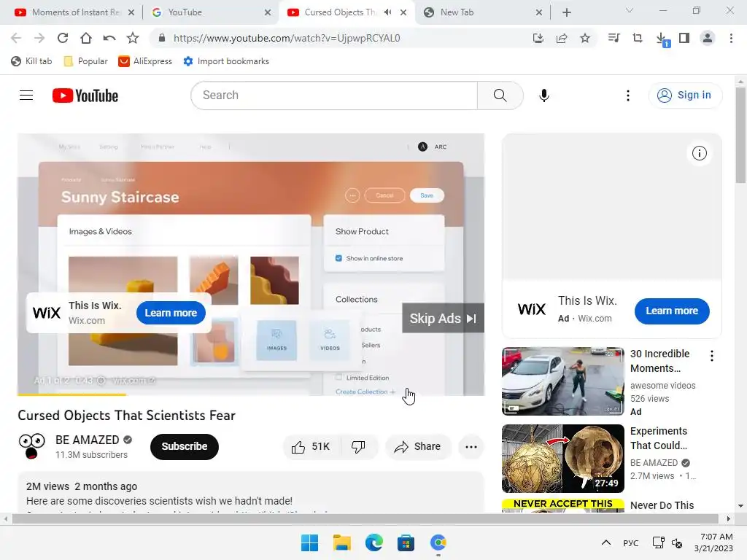
Task: Open Microsoft Store from taskbar
Action: pos(406,542)
